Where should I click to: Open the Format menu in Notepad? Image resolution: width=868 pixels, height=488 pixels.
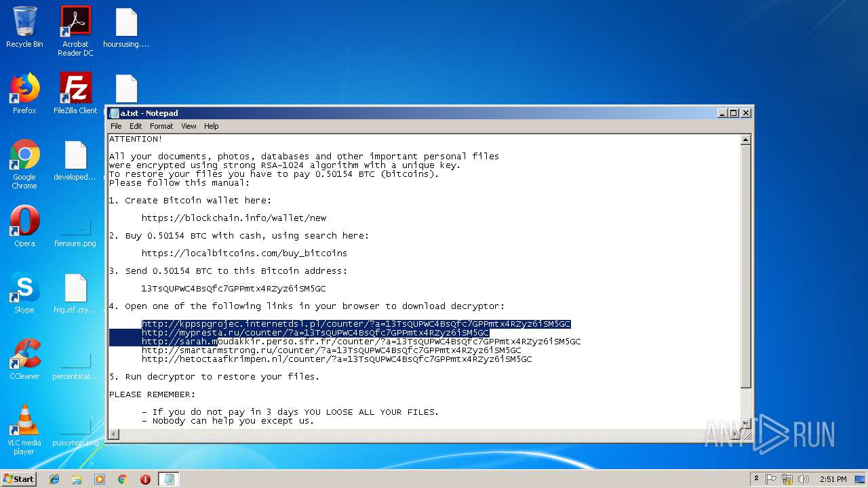click(161, 126)
